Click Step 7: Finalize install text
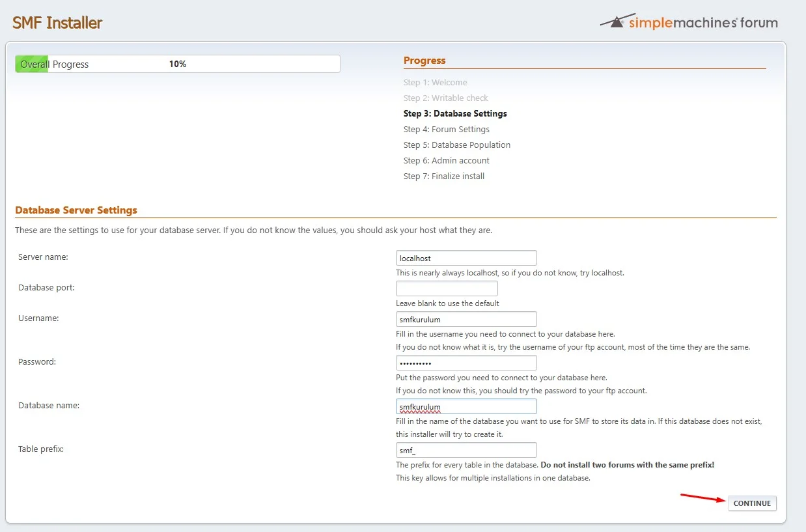 click(444, 176)
